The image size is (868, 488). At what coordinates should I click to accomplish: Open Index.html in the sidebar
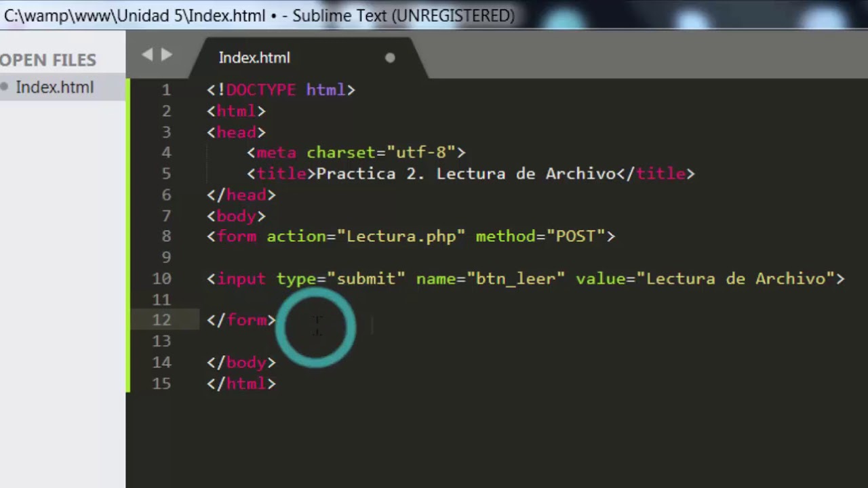[x=55, y=87]
